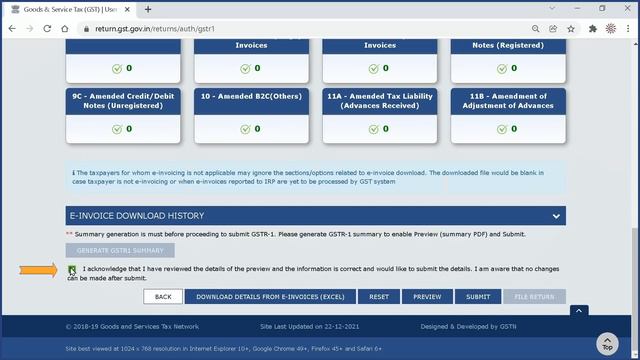Click the Reset button
The height and width of the screenshot is (360, 640).
coord(379,297)
